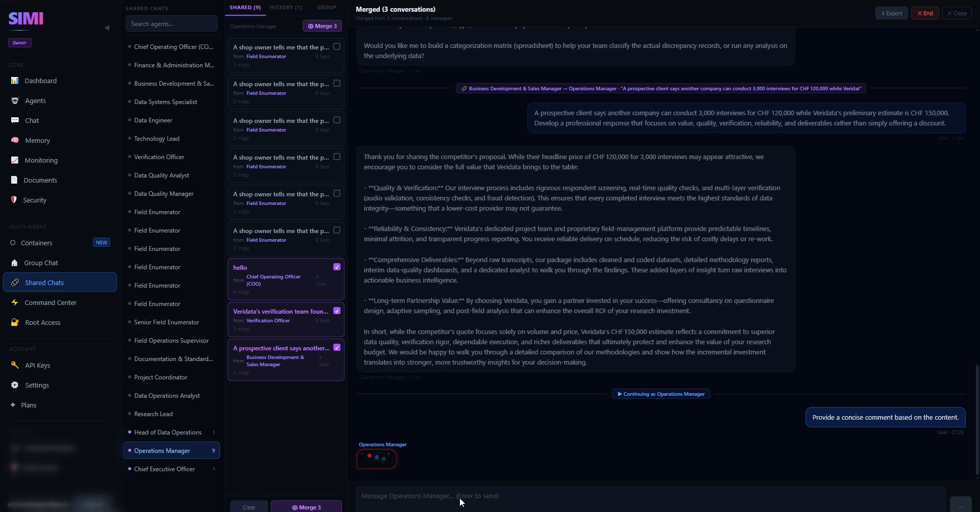Image resolution: width=980 pixels, height=512 pixels.
Task: End the merged conversation
Action: point(925,13)
